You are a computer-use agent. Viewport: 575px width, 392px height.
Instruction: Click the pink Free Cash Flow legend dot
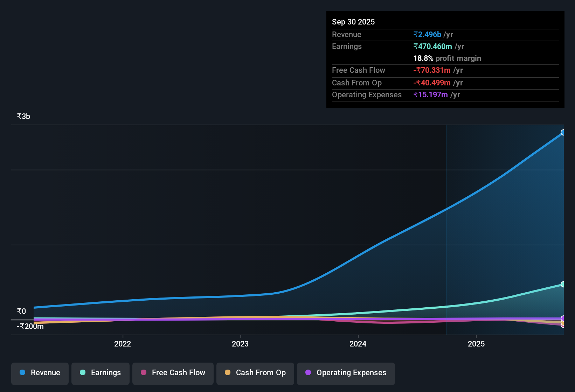pyautogui.click(x=144, y=372)
